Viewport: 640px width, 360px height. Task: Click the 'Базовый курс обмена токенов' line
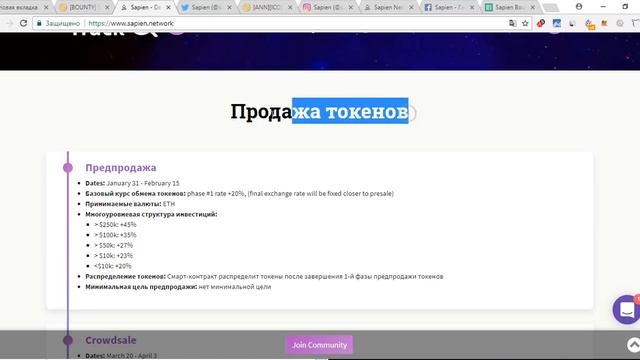point(239,193)
